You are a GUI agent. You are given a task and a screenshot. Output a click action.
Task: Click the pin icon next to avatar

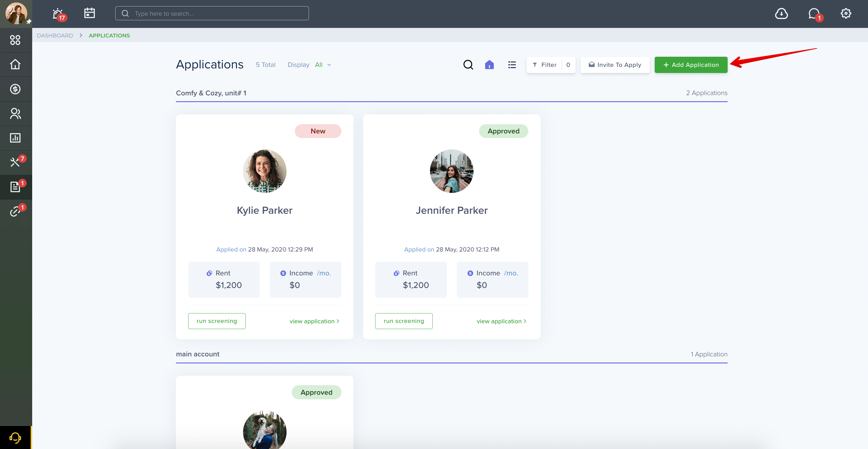tap(29, 22)
